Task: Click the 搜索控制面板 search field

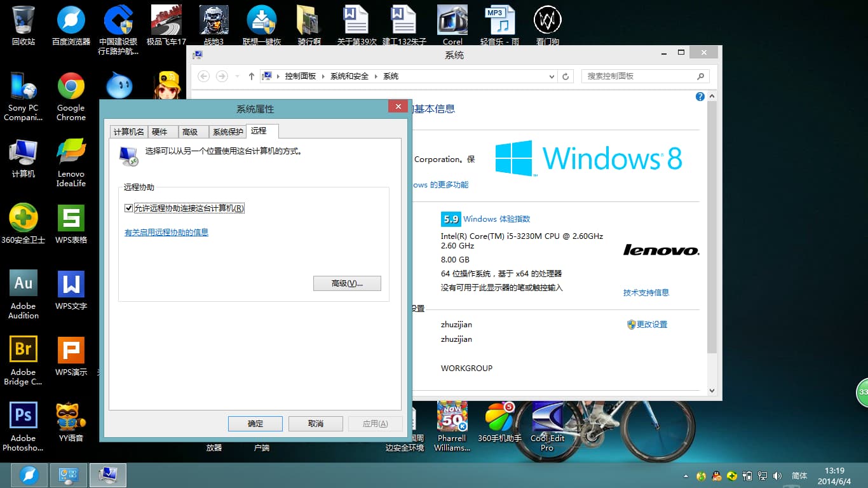Action: 637,76
